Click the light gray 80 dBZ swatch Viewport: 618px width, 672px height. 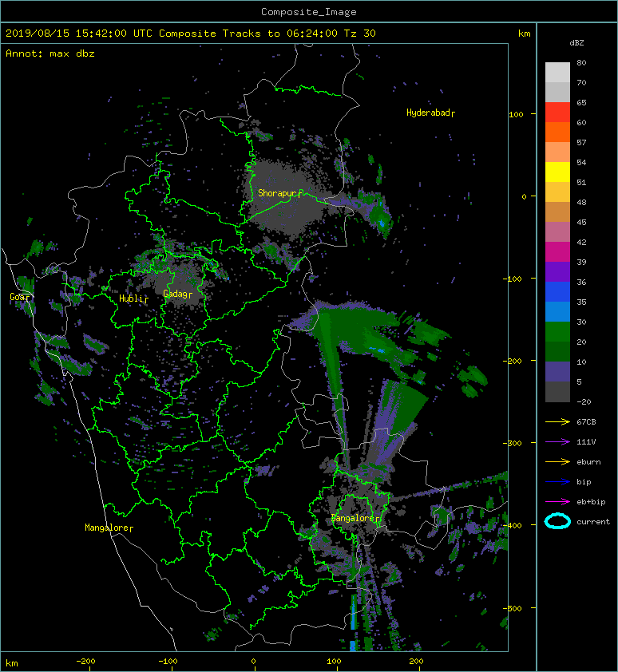point(557,73)
